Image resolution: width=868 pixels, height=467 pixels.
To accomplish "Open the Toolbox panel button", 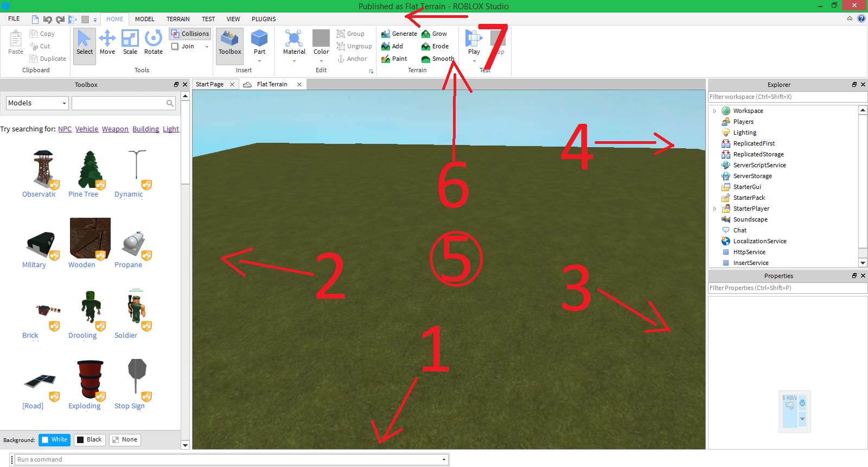I will 229,43.
